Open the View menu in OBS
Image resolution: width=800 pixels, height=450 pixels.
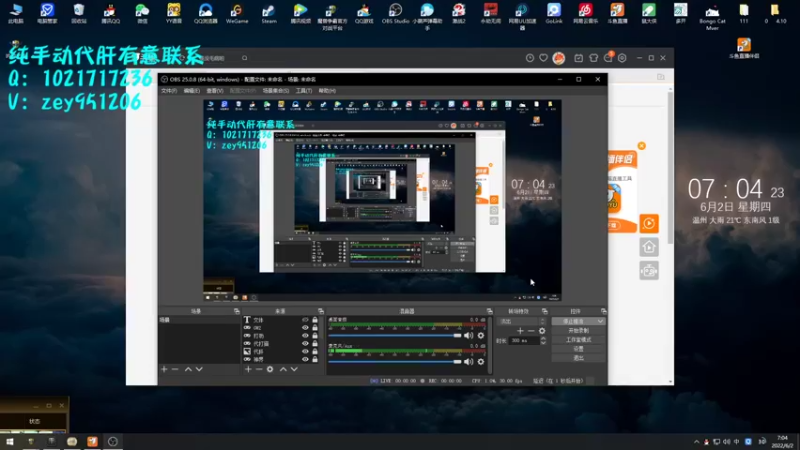coord(215,91)
